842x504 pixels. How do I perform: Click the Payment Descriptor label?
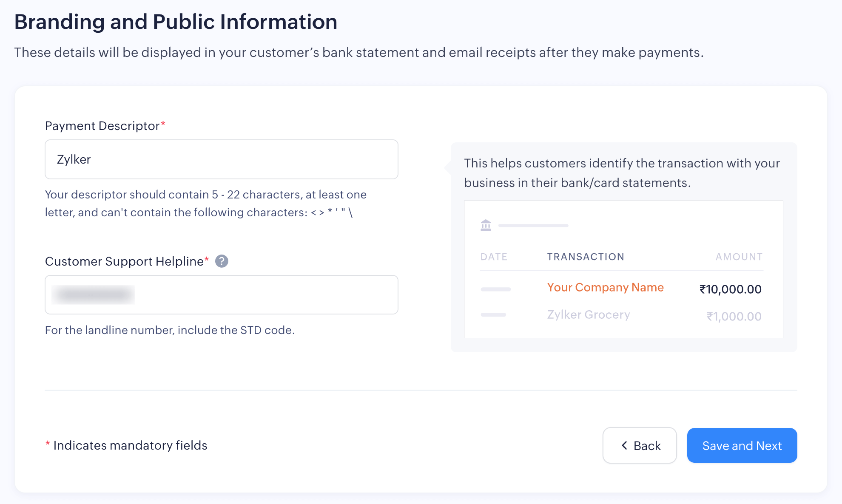tap(102, 126)
